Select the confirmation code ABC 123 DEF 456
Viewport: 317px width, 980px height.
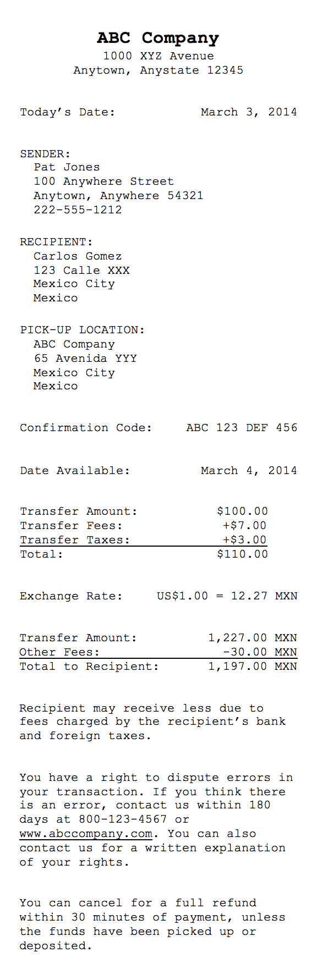coord(242,428)
